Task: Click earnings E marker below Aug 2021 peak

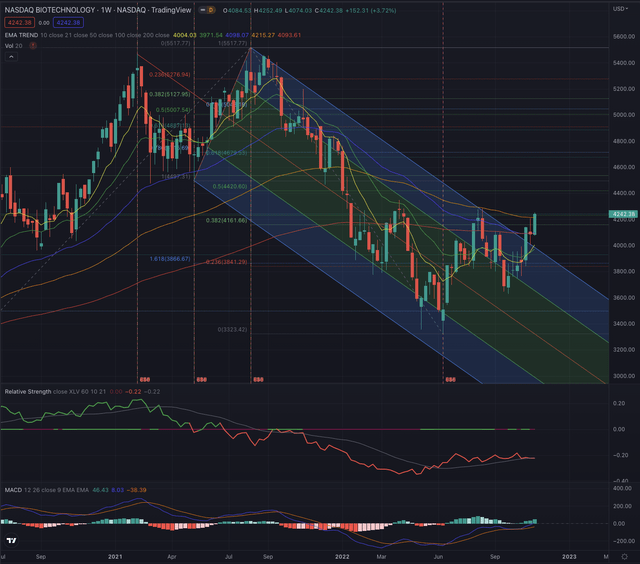Action: pos(258,380)
